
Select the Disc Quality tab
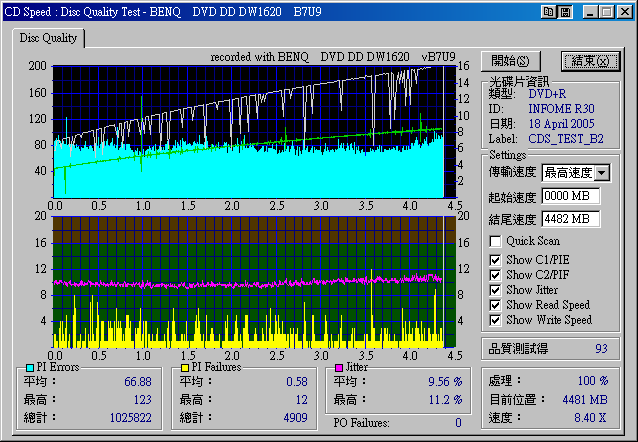pyautogui.click(x=49, y=39)
